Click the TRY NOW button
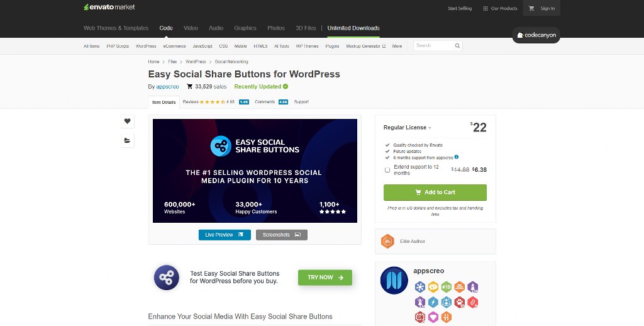 [x=325, y=278]
